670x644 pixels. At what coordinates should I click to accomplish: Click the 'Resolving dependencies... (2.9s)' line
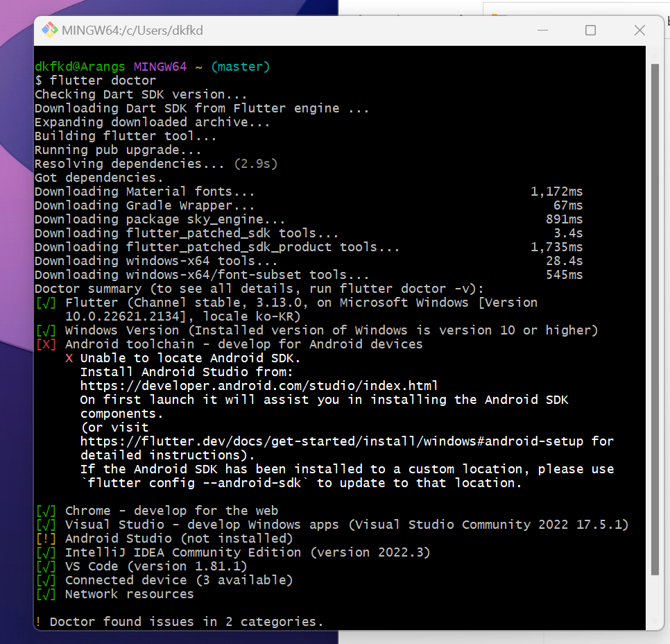pyautogui.click(x=156, y=164)
